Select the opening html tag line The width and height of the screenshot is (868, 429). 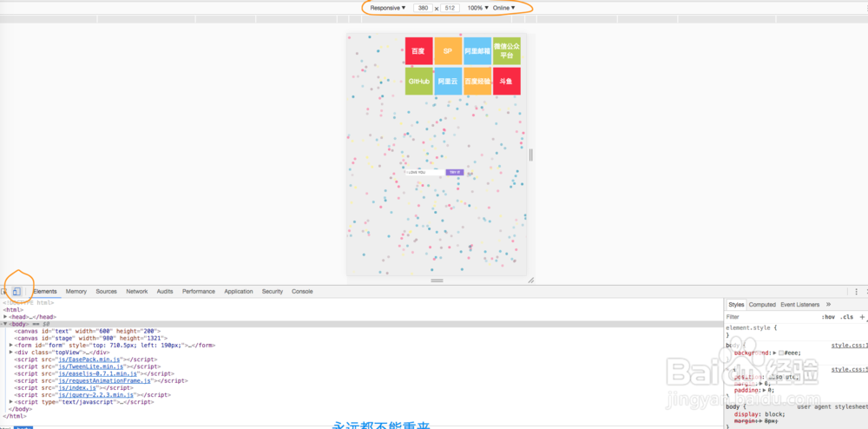(13, 310)
